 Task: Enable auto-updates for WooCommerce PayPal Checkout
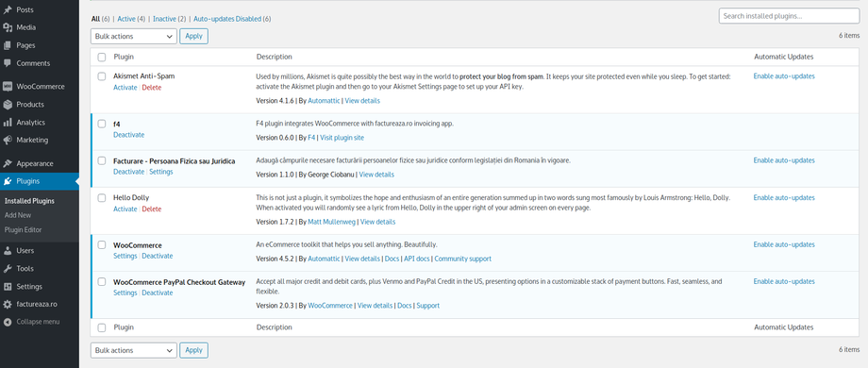coord(784,282)
